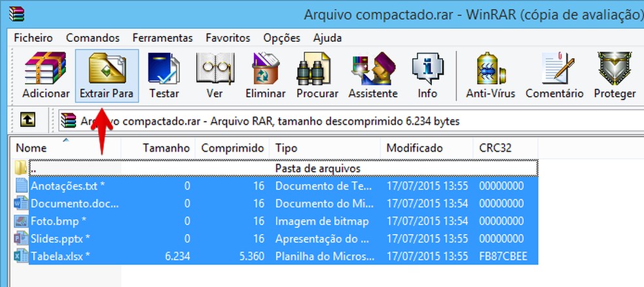Click the archive icon in the address bar
Image resolution: width=644 pixels, height=287 pixels.
click(x=69, y=120)
